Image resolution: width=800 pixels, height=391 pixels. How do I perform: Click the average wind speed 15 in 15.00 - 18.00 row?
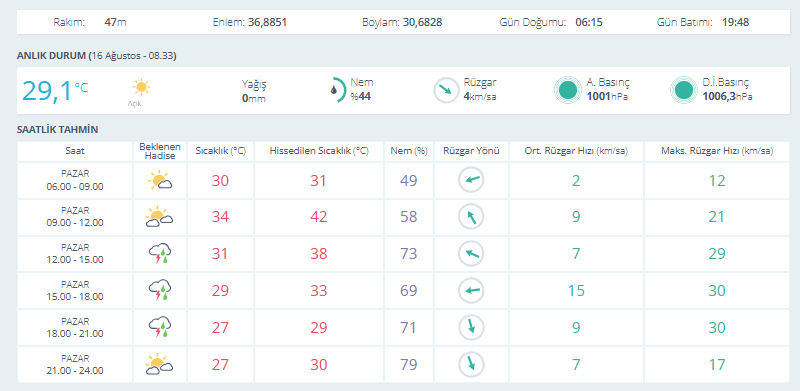coord(576,290)
